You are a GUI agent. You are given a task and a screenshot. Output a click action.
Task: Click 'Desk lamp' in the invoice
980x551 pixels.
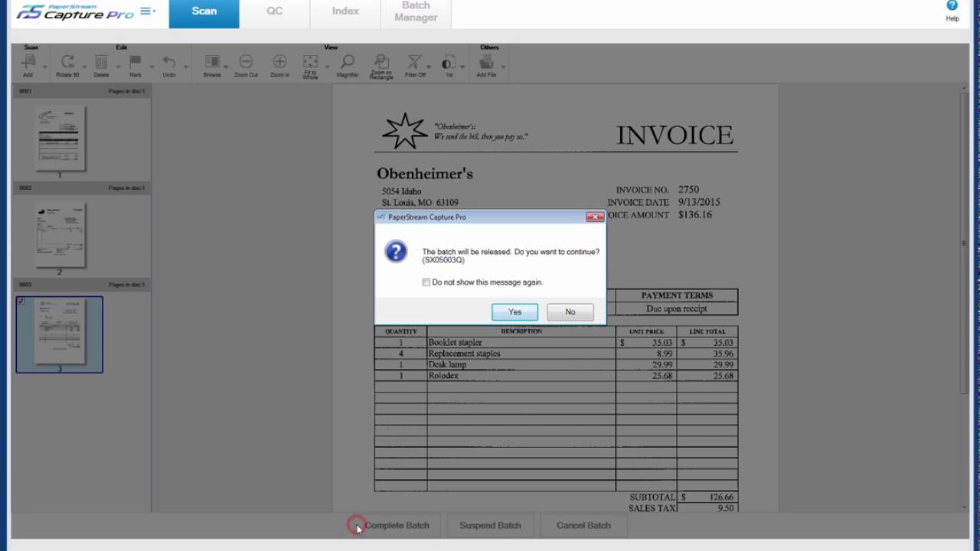click(x=447, y=364)
